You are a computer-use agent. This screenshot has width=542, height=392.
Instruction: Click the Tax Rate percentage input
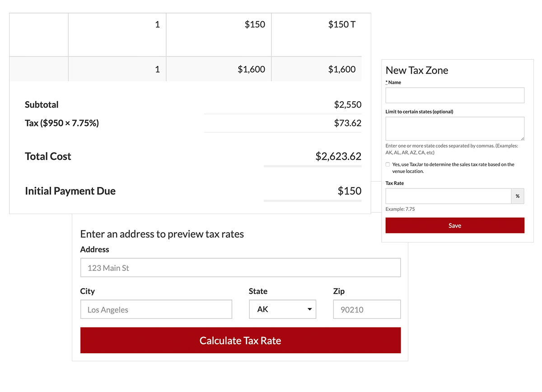click(448, 196)
